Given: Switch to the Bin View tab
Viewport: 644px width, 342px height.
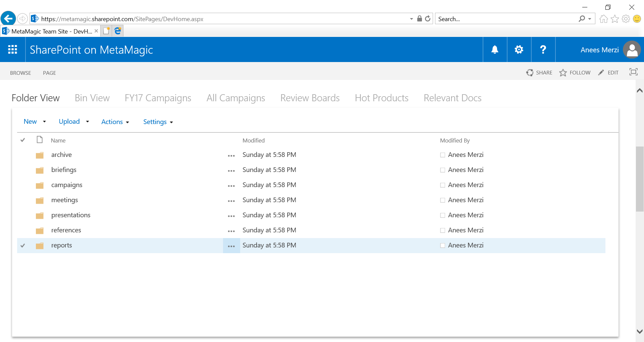Looking at the screenshot, I should [x=92, y=98].
